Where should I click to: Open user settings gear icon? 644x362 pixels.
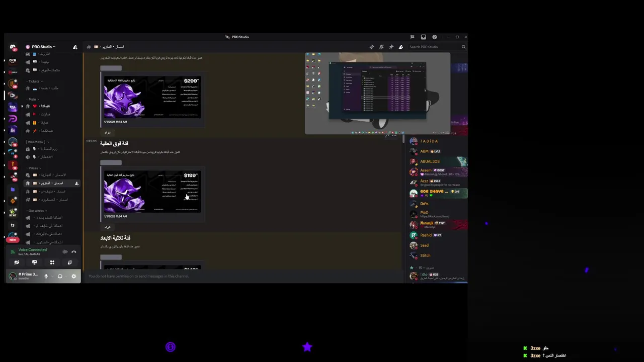[x=73, y=276]
